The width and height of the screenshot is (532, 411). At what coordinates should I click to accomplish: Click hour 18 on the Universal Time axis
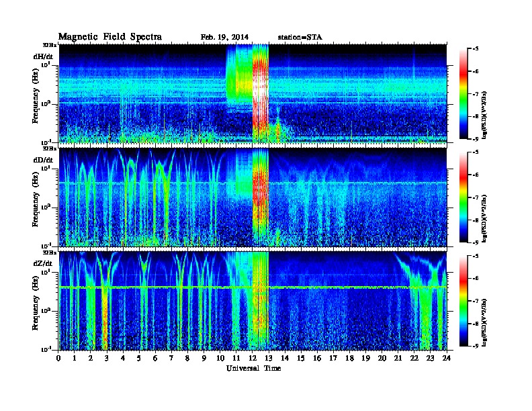tap(349, 359)
